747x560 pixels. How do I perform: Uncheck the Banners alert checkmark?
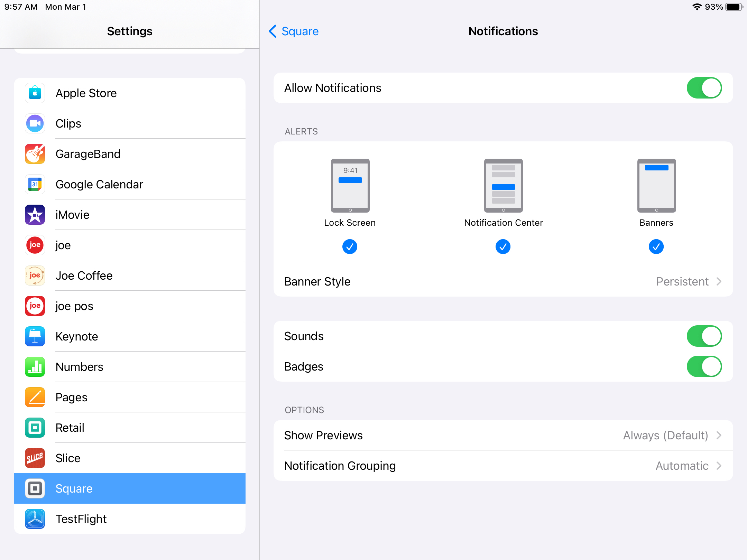[656, 246]
